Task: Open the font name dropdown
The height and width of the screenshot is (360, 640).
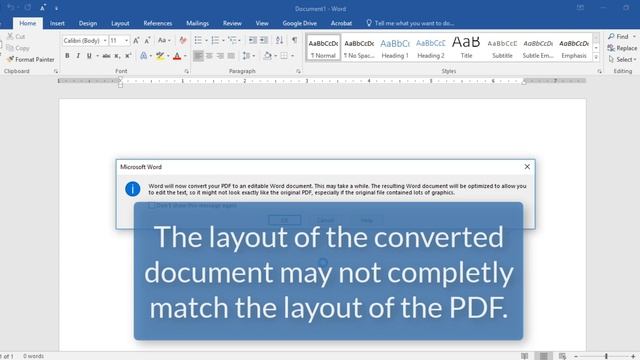Action: click(105, 40)
